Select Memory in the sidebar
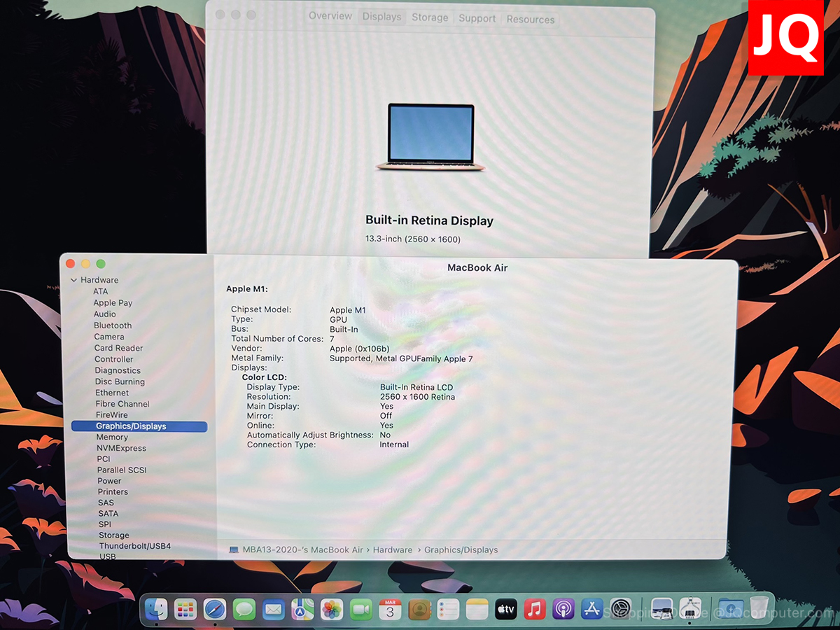This screenshot has width=840, height=630. [x=112, y=437]
